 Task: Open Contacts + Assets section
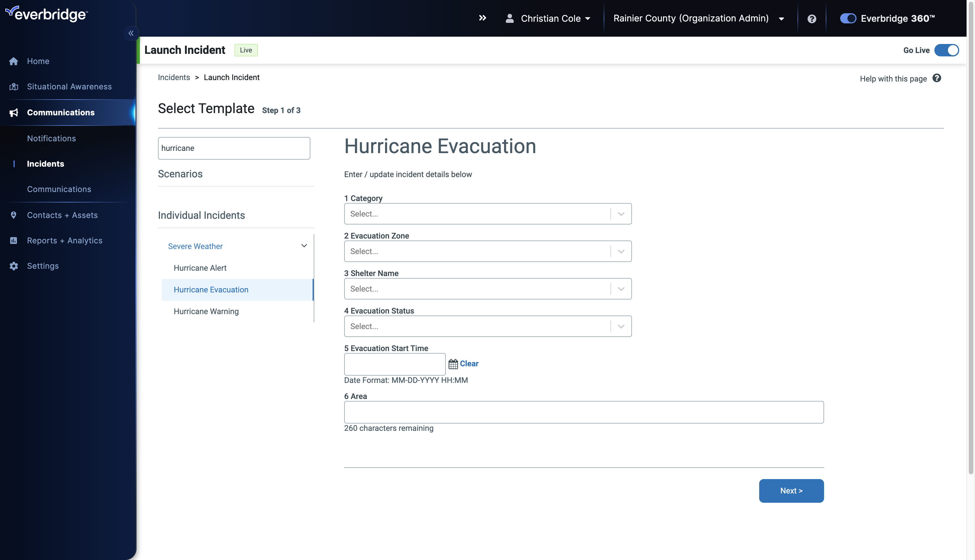[62, 215]
